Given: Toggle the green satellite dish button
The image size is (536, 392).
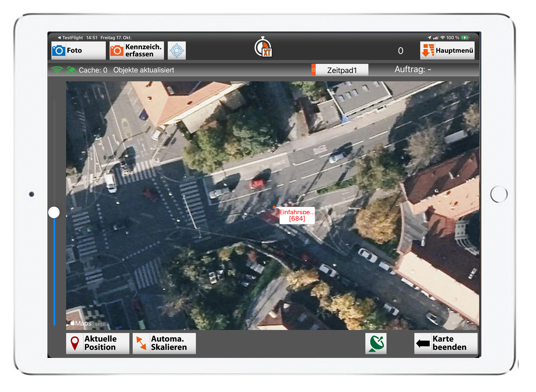Looking at the screenshot, I should [376, 343].
